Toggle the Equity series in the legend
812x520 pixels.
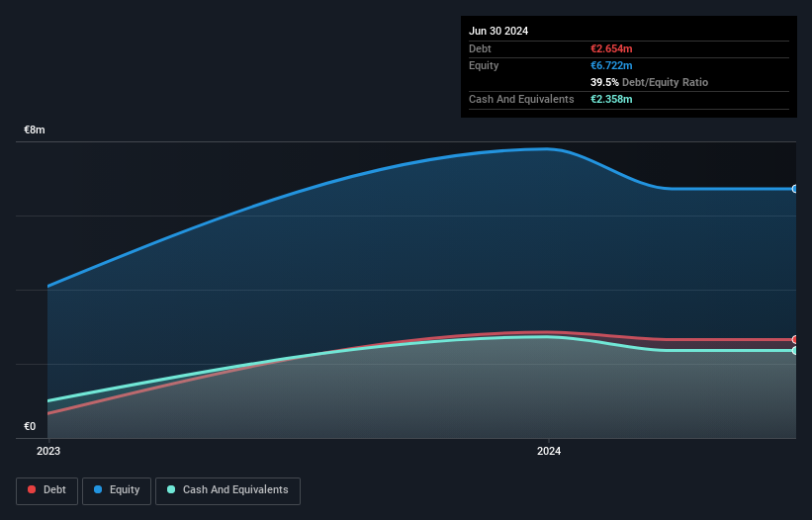coord(117,491)
